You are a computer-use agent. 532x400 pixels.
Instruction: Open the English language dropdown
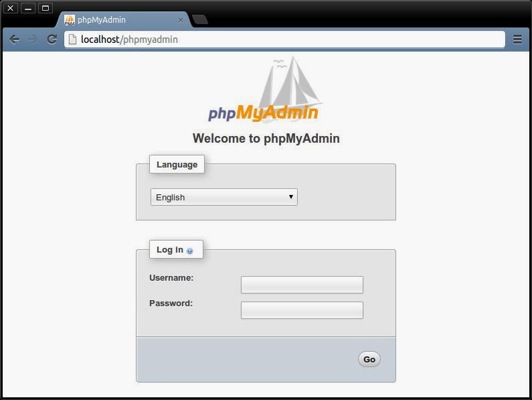click(224, 197)
